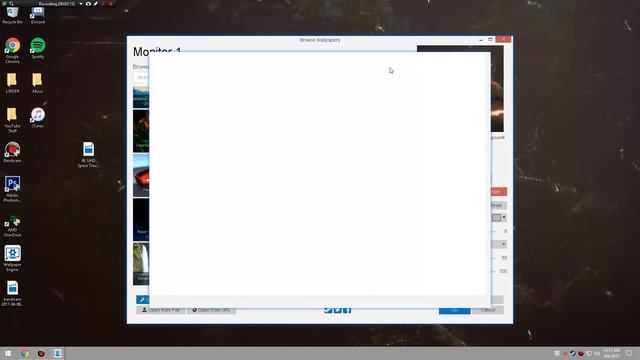This screenshot has height=360, width=640.
Task: Click the Facebook share icon
Action: (x=347, y=310)
